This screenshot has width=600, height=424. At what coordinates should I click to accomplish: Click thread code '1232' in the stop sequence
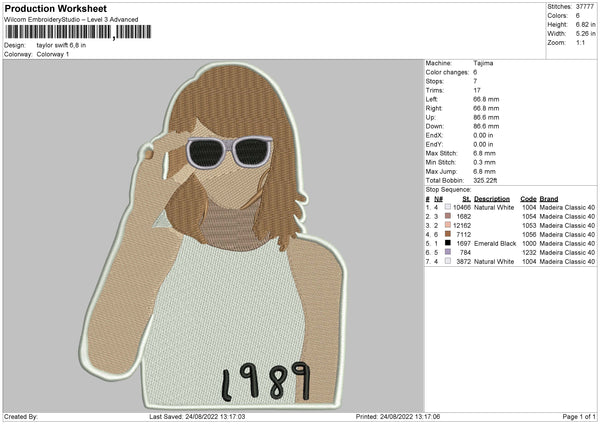[x=529, y=253]
